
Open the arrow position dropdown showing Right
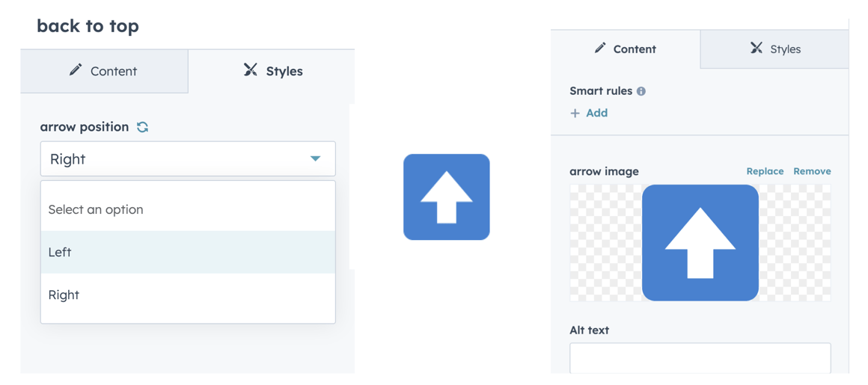pos(187,158)
